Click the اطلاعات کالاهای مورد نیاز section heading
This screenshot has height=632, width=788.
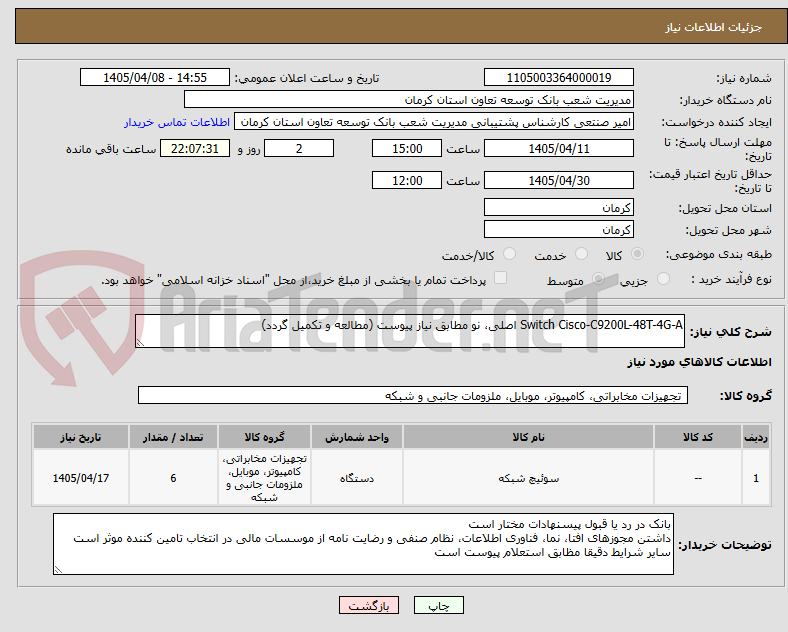click(x=699, y=362)
